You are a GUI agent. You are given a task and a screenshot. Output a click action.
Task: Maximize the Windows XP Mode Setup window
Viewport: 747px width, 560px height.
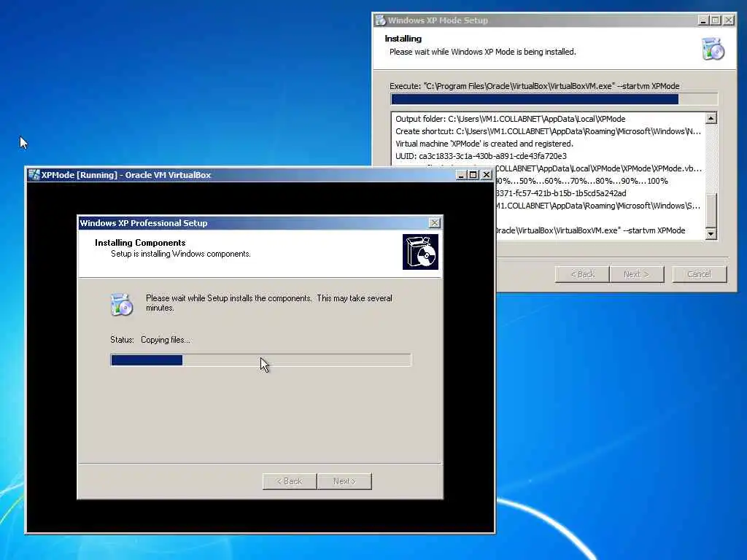point(716,20)
